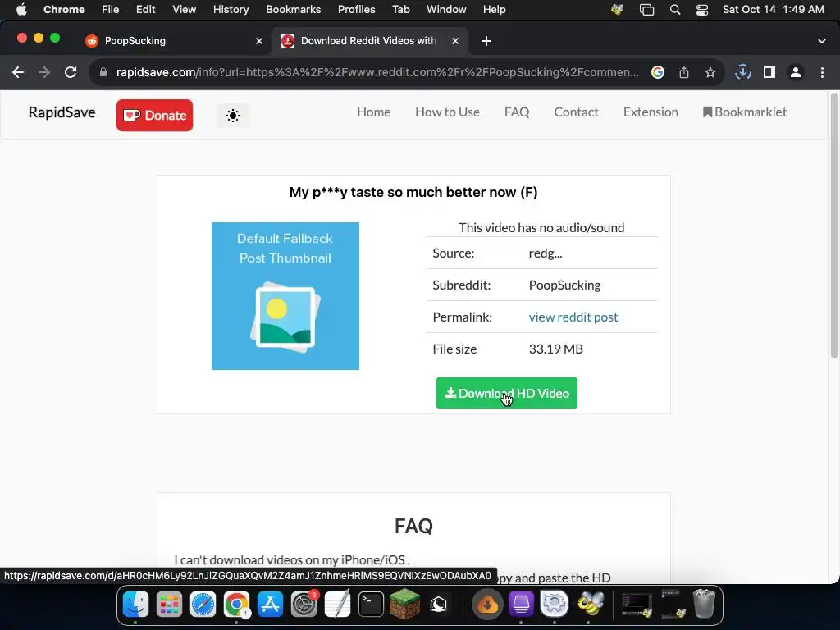840x630 pixels.
Task: Click the RapidSave logo text
Action: click(x=62, y=112)
